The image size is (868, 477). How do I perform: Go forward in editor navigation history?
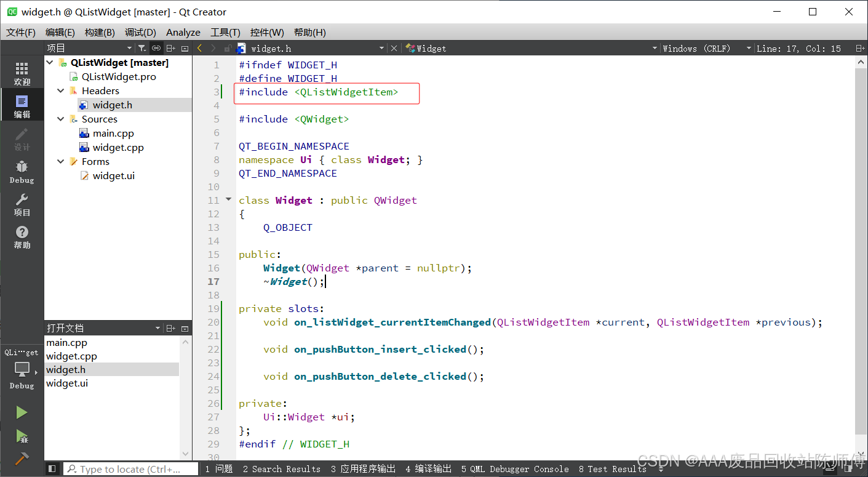tap(213, 48)
